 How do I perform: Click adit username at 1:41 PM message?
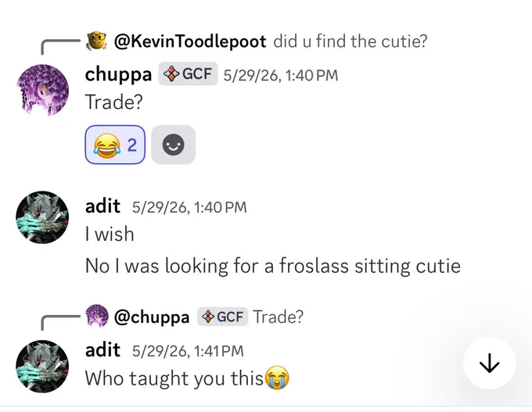click(x=102, y=349)
